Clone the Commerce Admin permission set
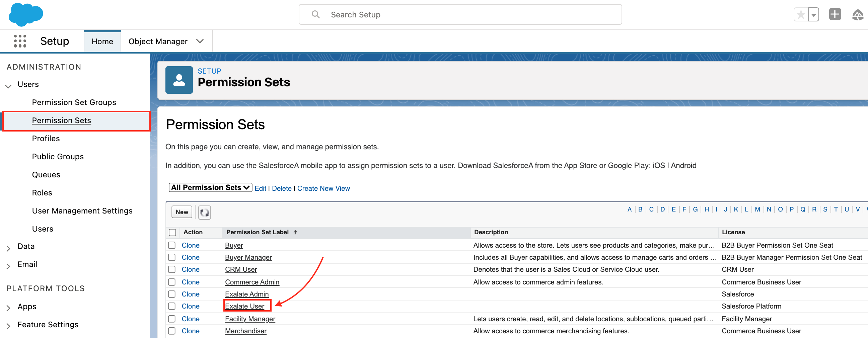The image size is (868, 338). tap(191, 282)
